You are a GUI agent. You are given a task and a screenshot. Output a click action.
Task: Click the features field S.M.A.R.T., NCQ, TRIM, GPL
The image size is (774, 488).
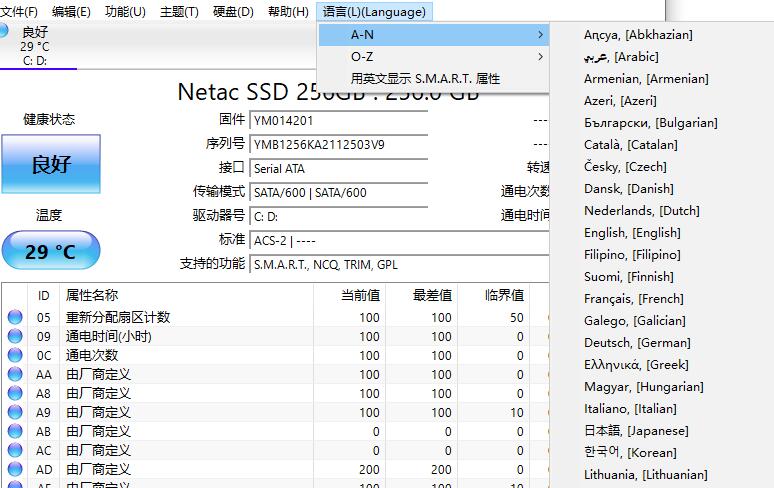coord(399,265)
